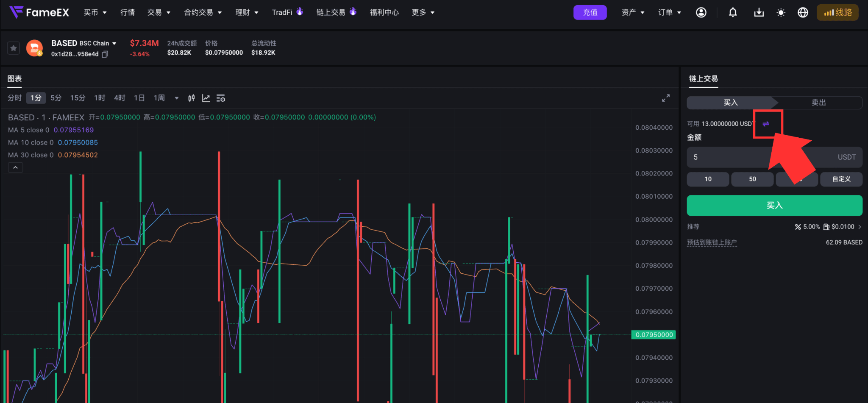Open the 理财 dropdown menu
Image resolution: width=868 pixels, height=403 pixels.
(247, 13)
